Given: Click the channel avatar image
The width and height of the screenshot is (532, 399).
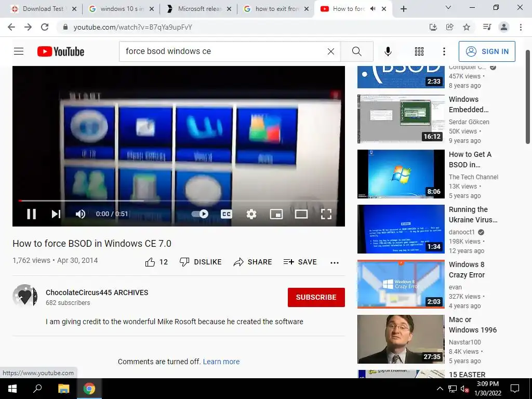Looking at the screenshot, I should pos(25,296).
